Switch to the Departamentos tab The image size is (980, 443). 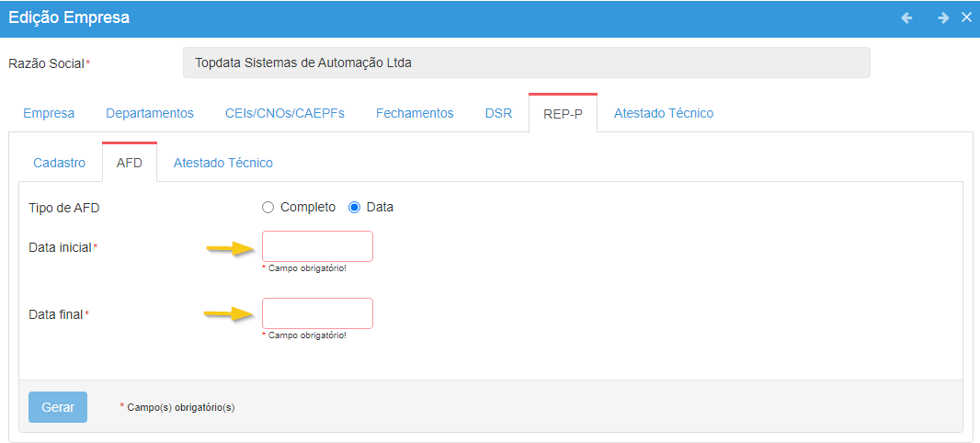pyautogui.click(x=150, y=113)
